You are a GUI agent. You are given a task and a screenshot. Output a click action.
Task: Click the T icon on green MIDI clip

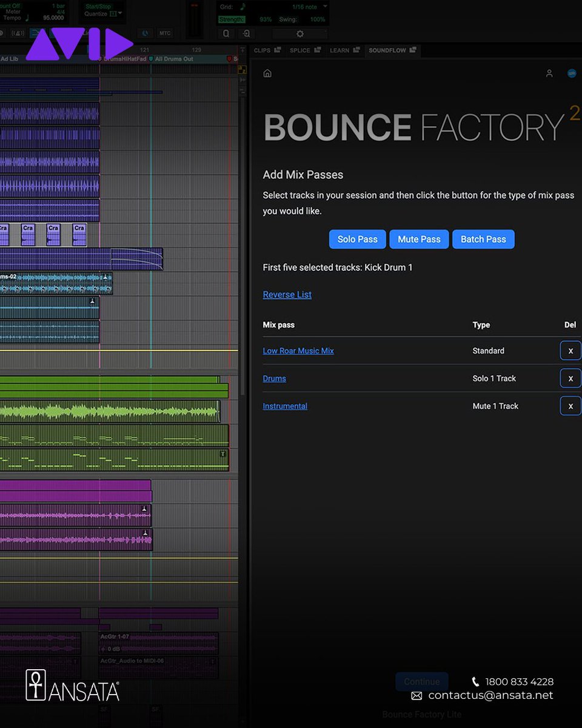pyautogui.click(x=222, y=454)
